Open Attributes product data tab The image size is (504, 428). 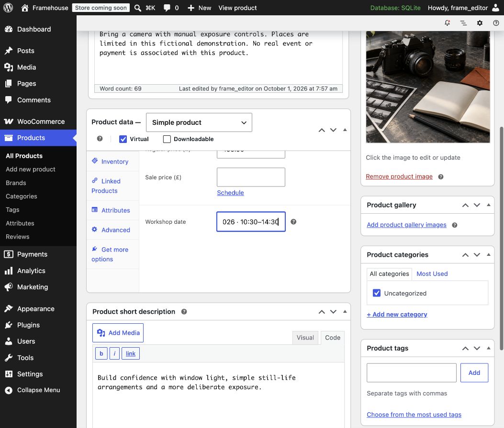[x=113, y=210]
